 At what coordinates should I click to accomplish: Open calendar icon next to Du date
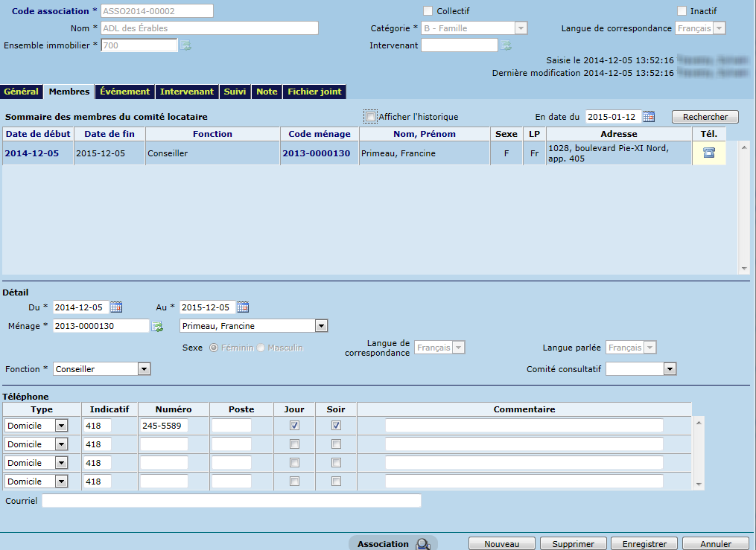(x=115, y=307)
